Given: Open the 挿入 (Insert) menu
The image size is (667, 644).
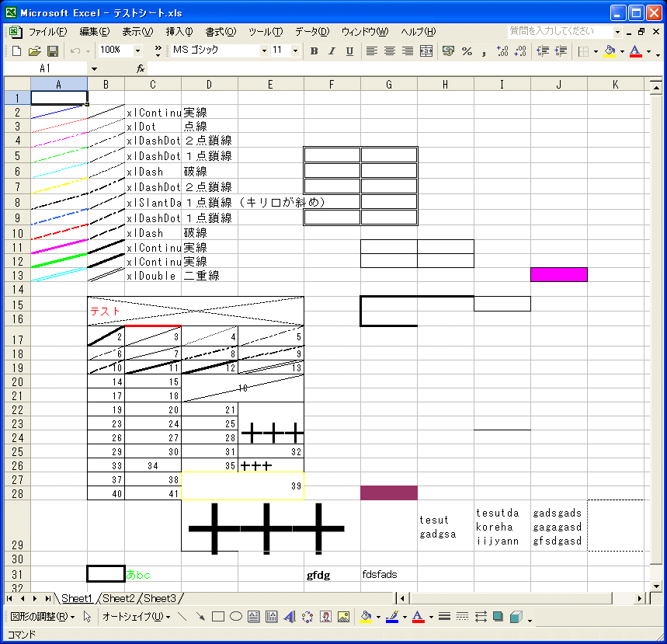Looking at the screenshot, I should click(179, 32).
